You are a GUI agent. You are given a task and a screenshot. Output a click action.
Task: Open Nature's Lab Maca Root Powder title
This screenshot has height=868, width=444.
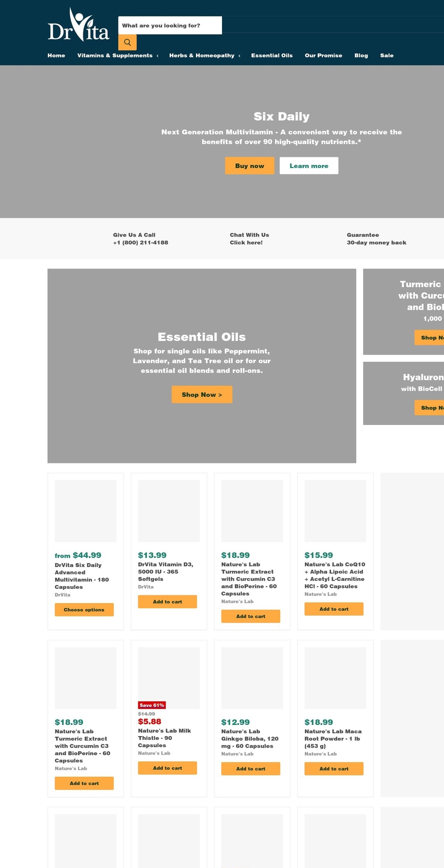(x=333, y=739)
